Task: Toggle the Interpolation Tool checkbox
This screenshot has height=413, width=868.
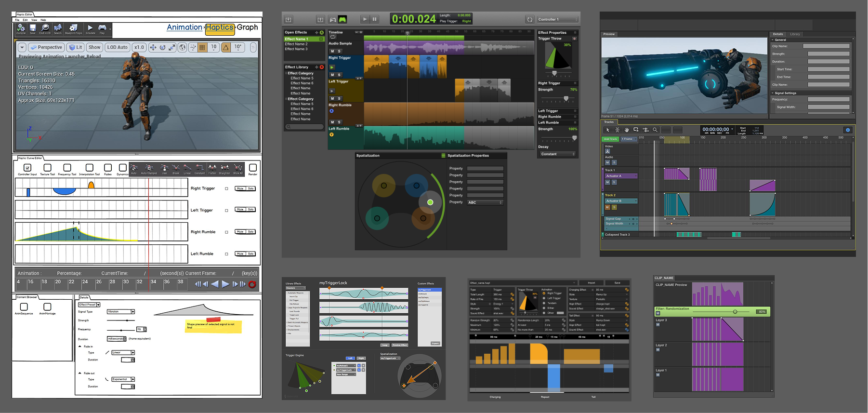Action: pyautogui.click(x=89, y=167)
